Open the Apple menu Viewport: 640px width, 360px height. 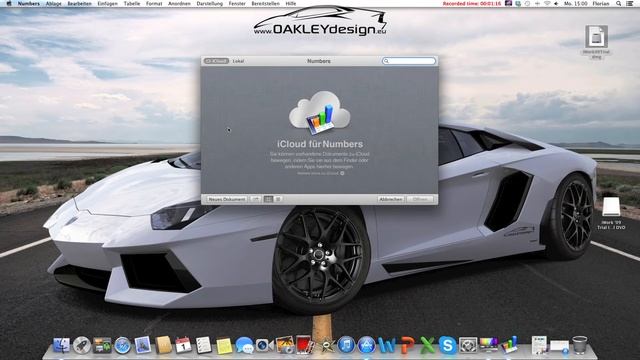[x=9, y=3]
